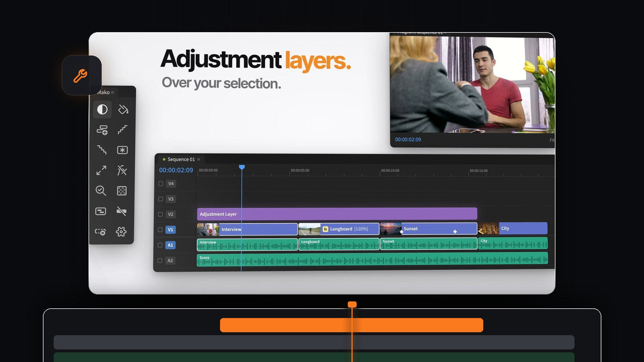This screenshot has height=362, width=644.
Task: Toggle the A2 track checkbox
Action: [x=160, y=261]
